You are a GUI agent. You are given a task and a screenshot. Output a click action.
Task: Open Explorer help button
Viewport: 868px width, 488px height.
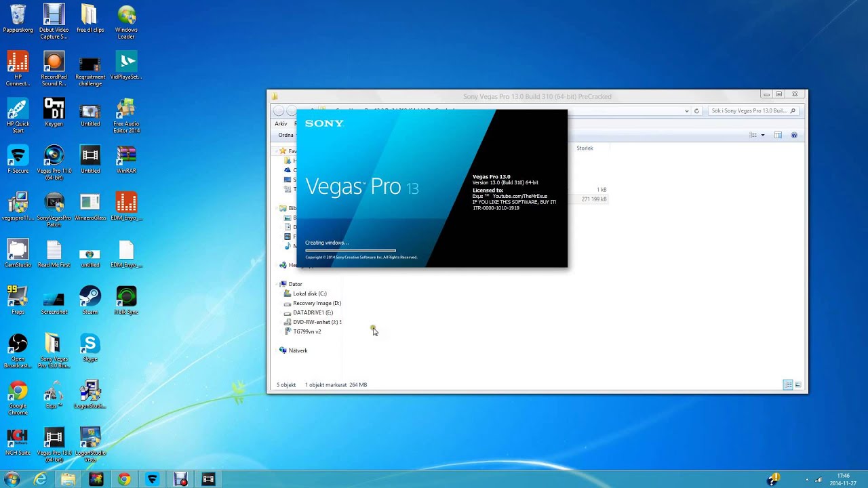click(794, 135)
